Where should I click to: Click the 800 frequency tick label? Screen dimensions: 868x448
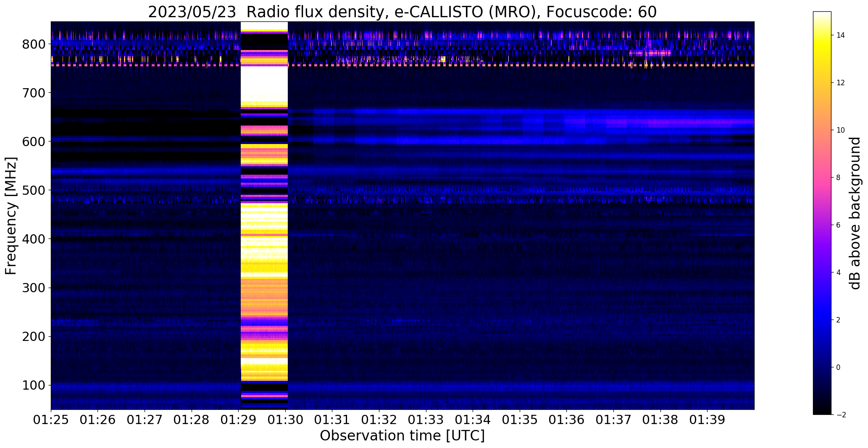33,44
